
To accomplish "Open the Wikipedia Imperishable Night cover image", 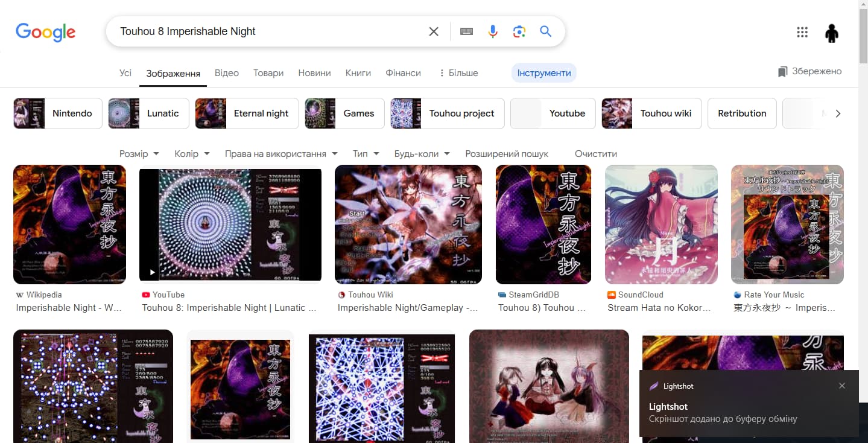I will [69, 225].
